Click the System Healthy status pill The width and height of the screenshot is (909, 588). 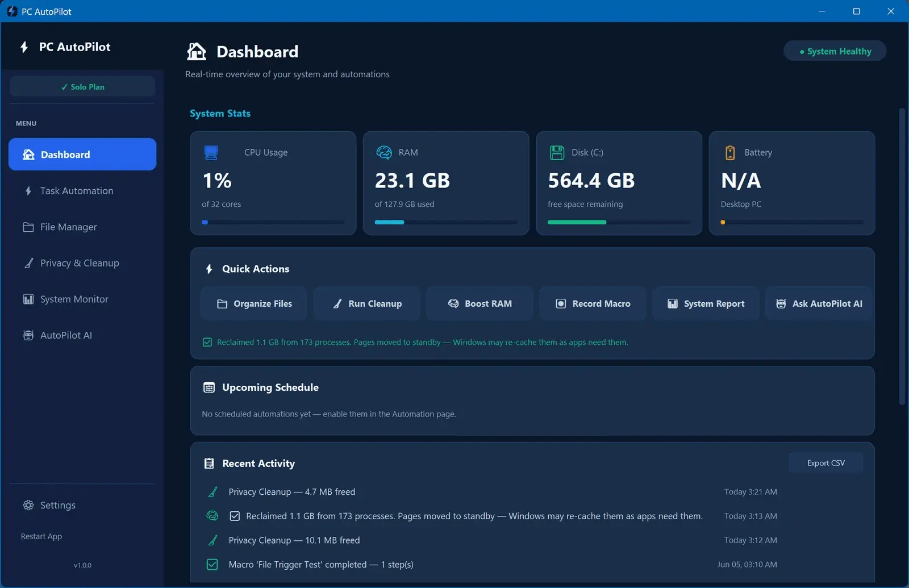coord(835,51)
